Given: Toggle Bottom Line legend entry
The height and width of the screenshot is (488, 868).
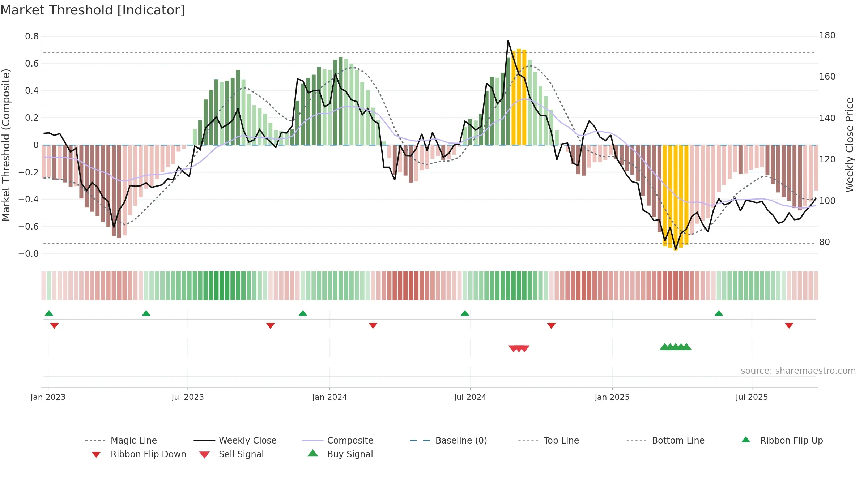Looking at the screenshot, I should point(665,440).
